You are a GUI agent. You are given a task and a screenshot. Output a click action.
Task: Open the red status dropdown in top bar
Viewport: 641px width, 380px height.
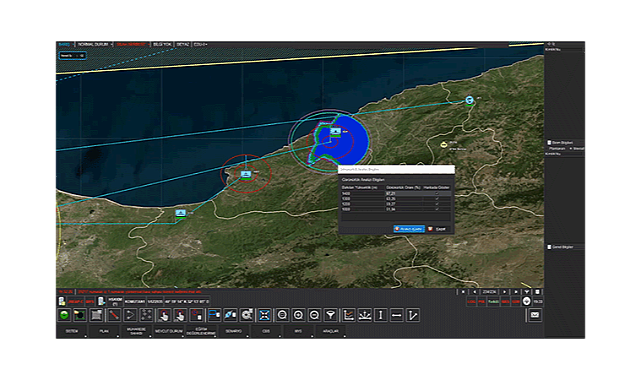click(x=132, y=44)
